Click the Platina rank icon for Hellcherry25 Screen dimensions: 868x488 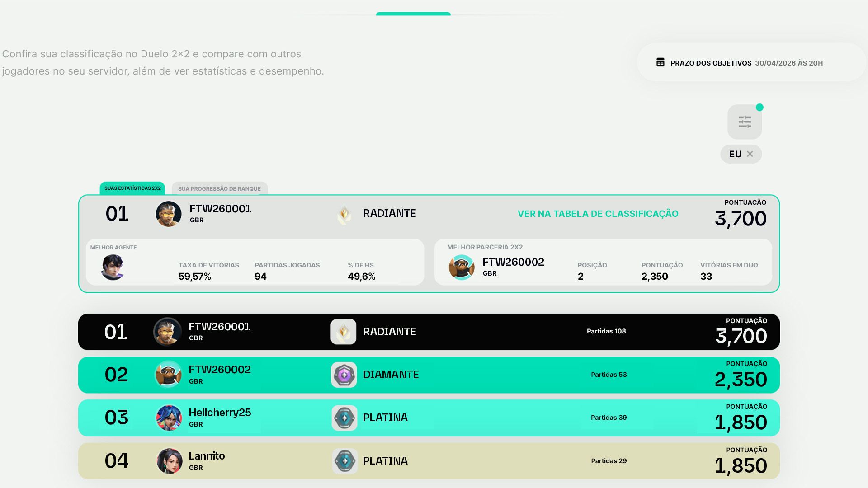(x=344, y=418)
